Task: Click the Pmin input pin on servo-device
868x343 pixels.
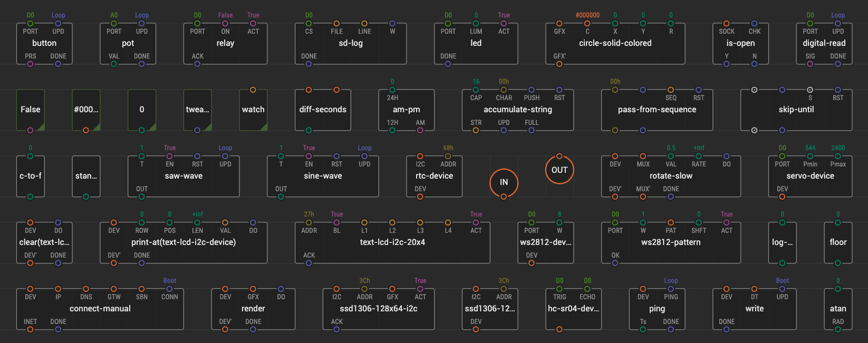Action: 810,156
